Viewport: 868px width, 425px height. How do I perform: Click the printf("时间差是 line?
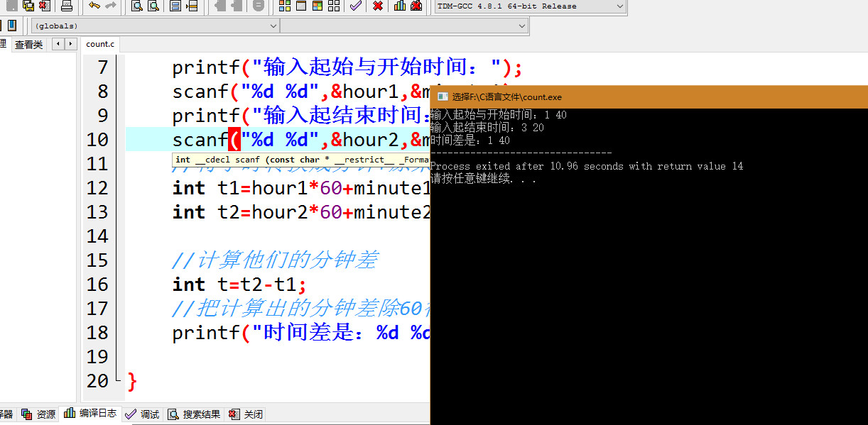[301, 333]
